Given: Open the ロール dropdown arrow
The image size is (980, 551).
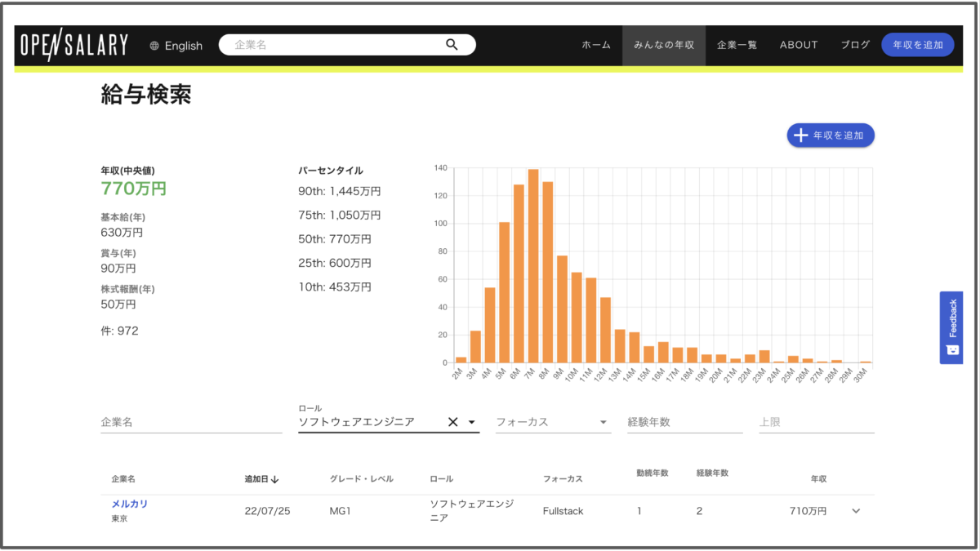Looking at the screenshot, I should pos(471,422).
